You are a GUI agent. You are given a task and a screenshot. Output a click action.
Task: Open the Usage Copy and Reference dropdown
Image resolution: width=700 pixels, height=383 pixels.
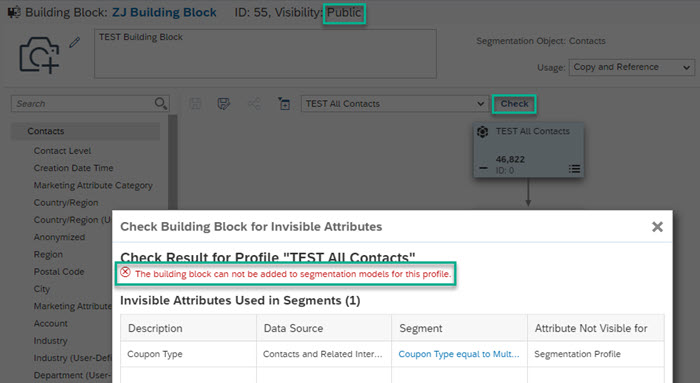coord(631,67)
